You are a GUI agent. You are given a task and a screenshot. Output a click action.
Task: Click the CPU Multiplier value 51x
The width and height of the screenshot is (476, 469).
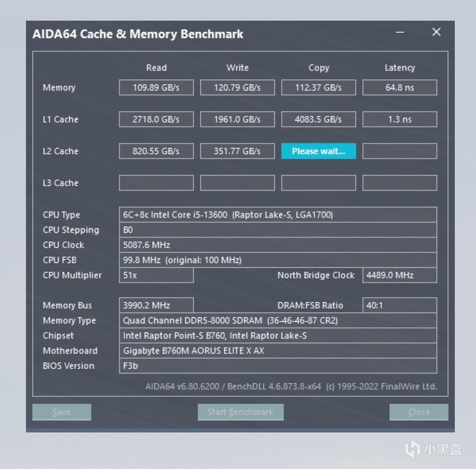point(156,275)
